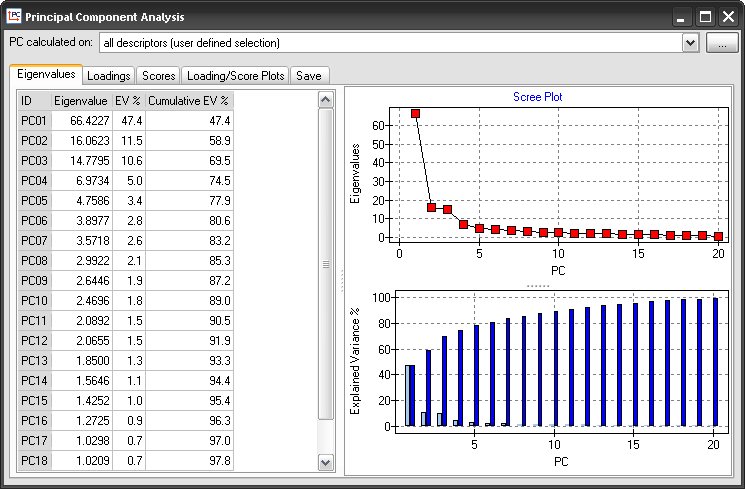Select the PC10 row header
Image resolution: width=745 pixels, height=489 pixels.
tap(33, 301)
